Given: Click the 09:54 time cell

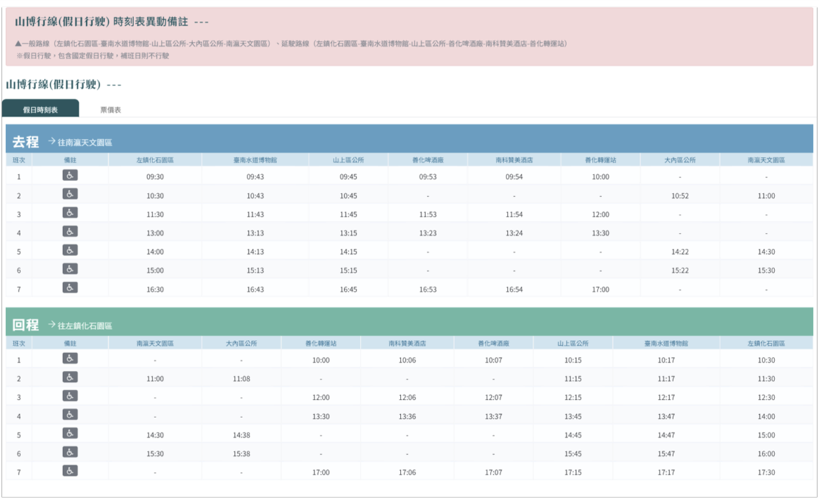Looking at the screenshot, I should click(514, 177).
